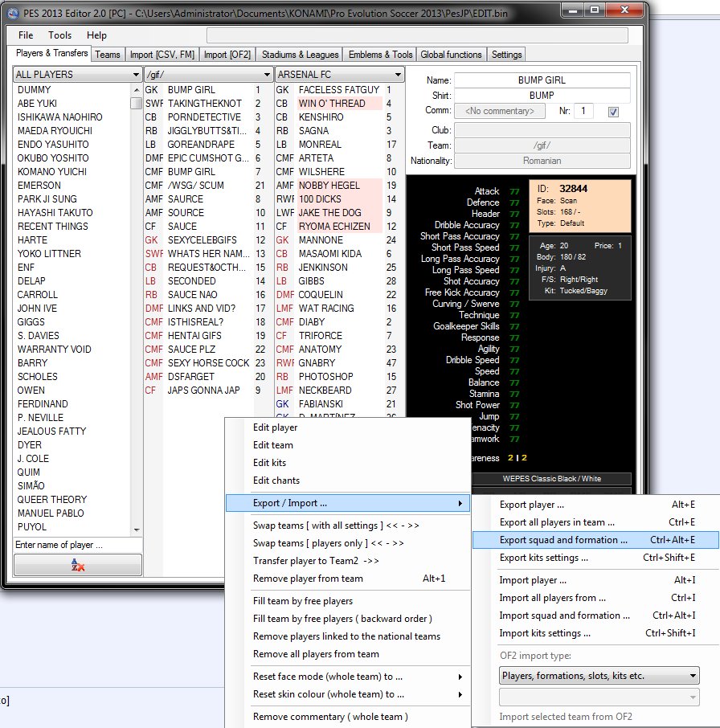
Task: Click the player list scrollbar down arrow
Action: pyautogui.click(x=136, y=530)
